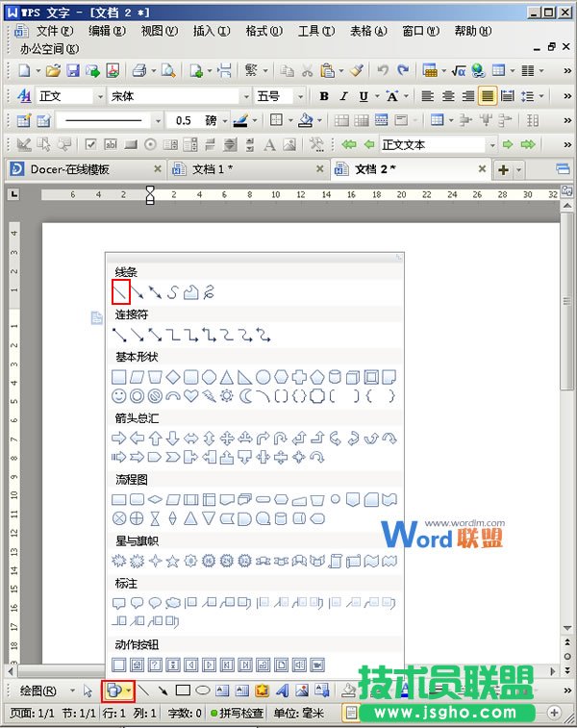Image resolution: width=577 pixels, height=728 pixels.
Task: Select the rectangle tool in drawing toolbar
Action: (x=183, y=690)
